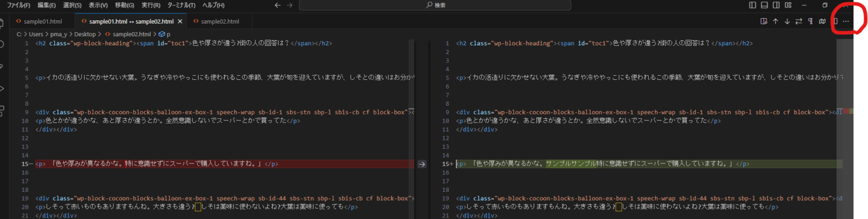This screenshot has height=219, width=868.
Task: Open the changes file icon in toolbar
Action: click(763, 22)
